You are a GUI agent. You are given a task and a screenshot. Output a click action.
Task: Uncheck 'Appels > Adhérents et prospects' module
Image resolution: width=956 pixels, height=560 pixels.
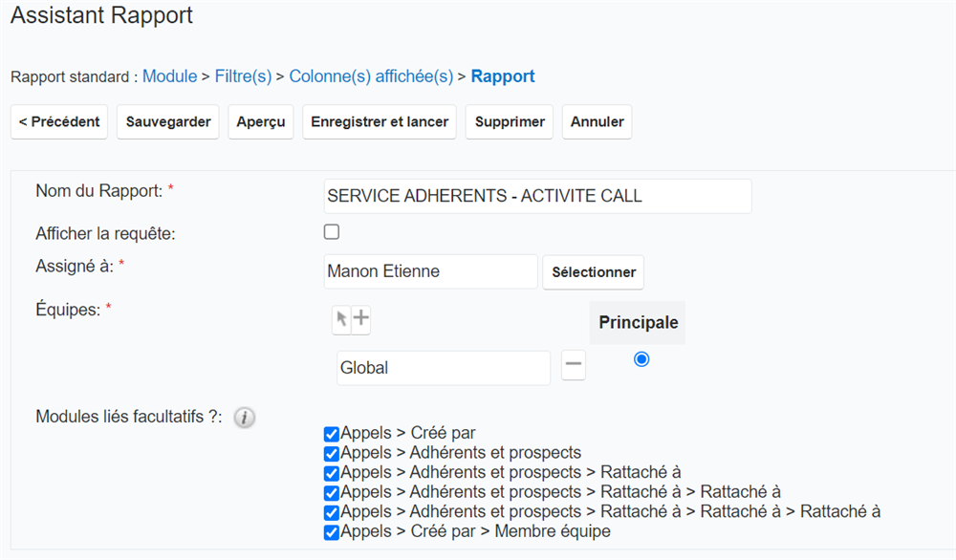click(x=332, y=453)
